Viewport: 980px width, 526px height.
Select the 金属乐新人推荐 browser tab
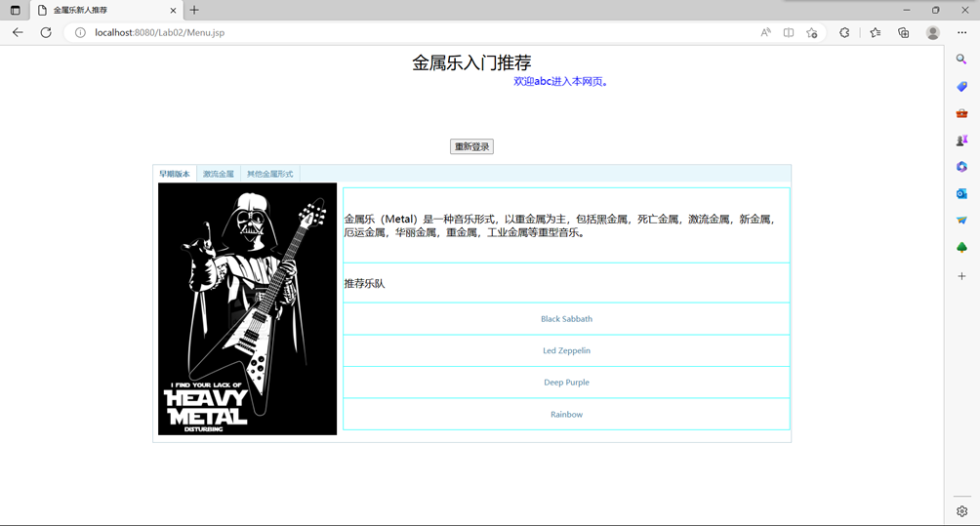click(x=106, y=10)
